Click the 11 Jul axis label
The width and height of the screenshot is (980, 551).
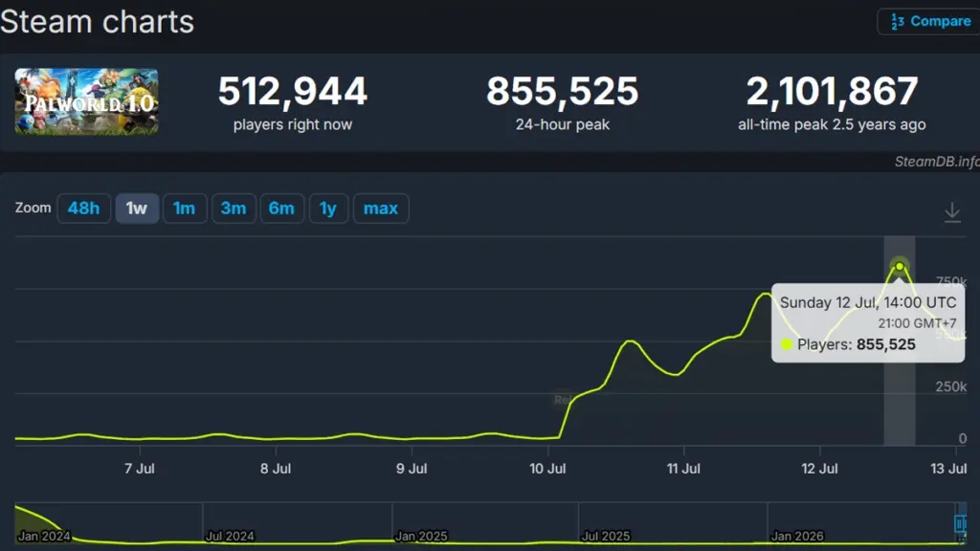click(683, 469)
